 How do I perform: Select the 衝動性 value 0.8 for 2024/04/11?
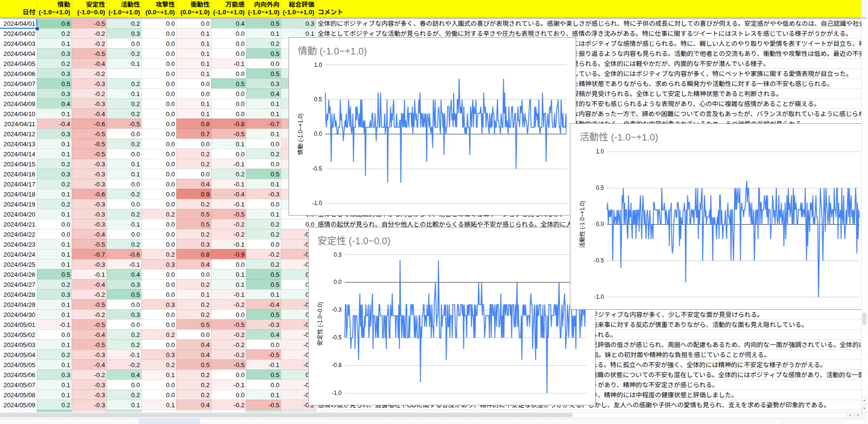(194, 124)
